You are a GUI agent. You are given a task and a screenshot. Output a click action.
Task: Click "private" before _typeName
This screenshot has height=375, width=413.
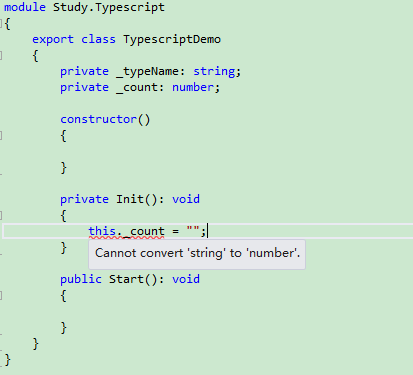pos(84,71)
